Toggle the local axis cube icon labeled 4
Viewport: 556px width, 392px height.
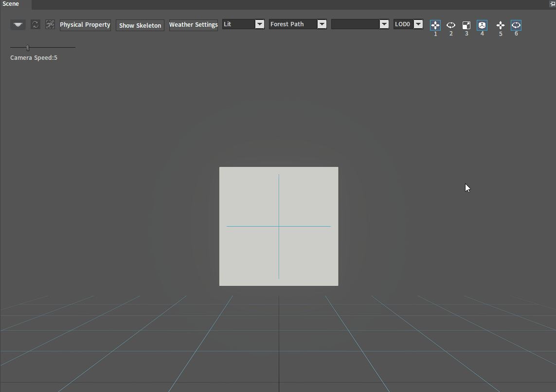pos(482,25)
